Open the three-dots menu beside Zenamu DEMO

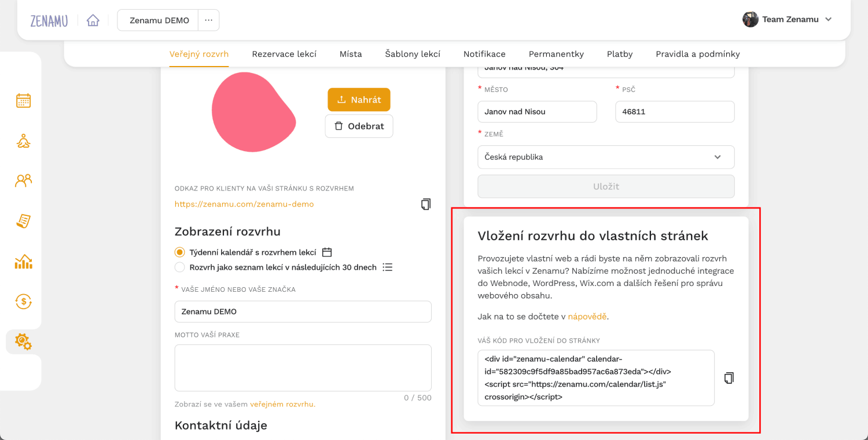click(x=208, y=20)
